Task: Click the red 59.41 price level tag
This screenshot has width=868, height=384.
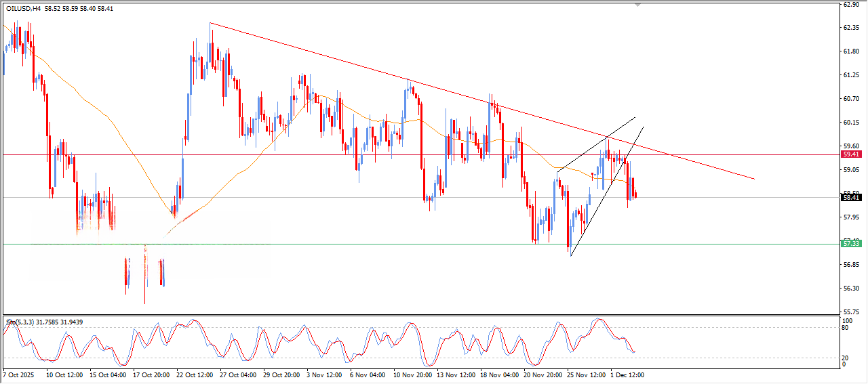Action: tap(850, 154)
